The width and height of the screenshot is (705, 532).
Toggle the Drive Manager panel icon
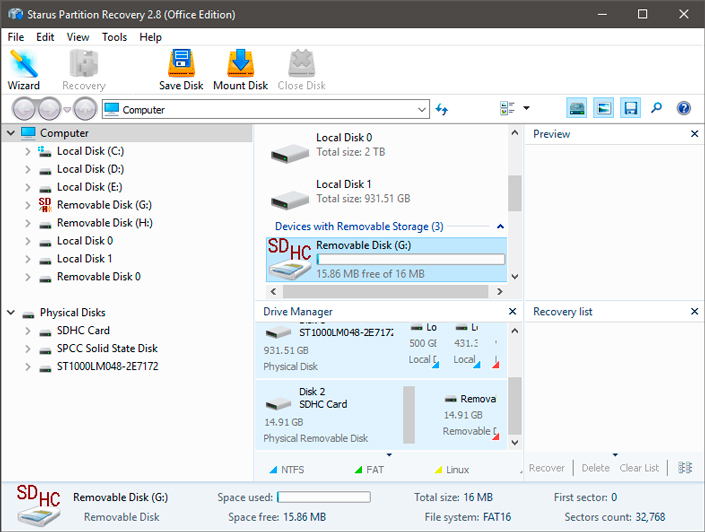tap(576, 108)
